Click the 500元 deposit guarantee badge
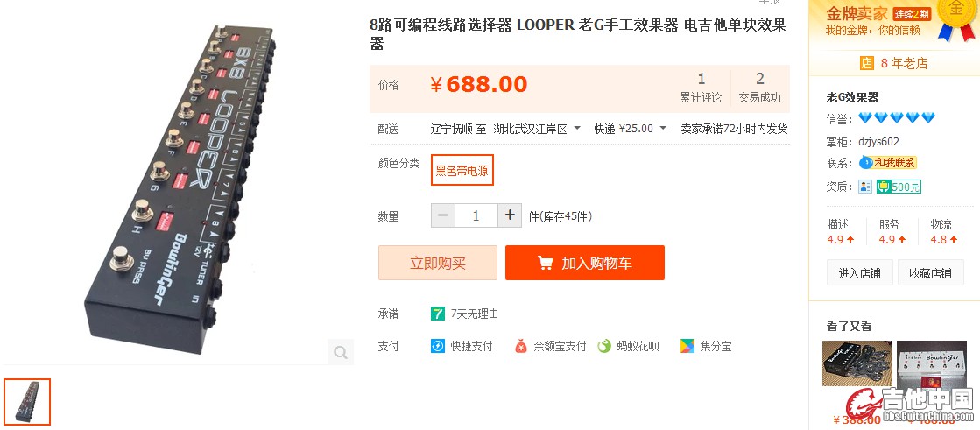This screenshot has width=980, height=430. click(x=899, y=187)
